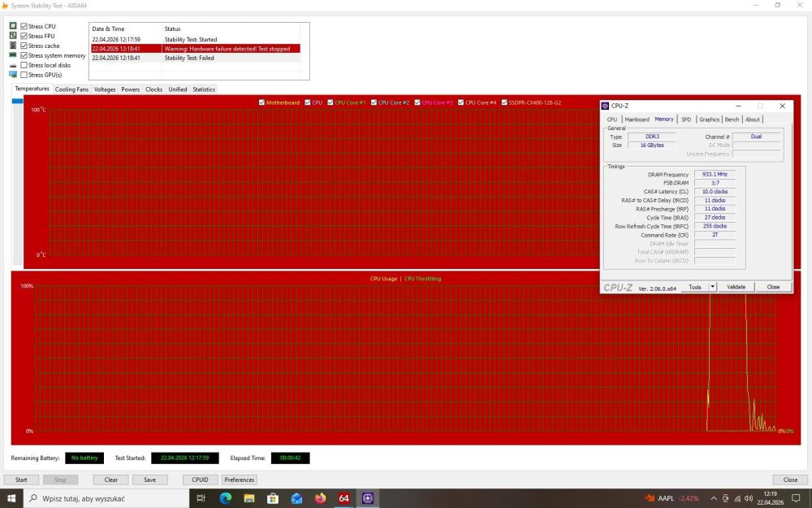Screen dimensions: 812x508
Task: Open Firefox from the taskbar
Action: (320, 498)
